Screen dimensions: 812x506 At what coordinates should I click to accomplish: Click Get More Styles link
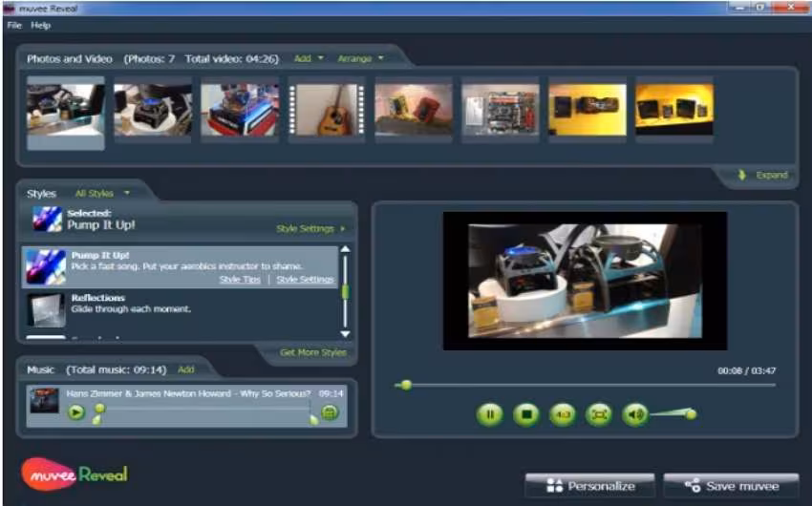pyautogui.click(x=312, y=352)
